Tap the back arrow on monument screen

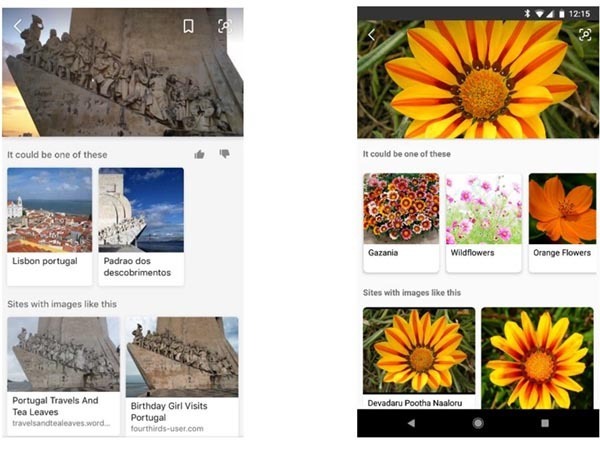[x=18, y=26]
